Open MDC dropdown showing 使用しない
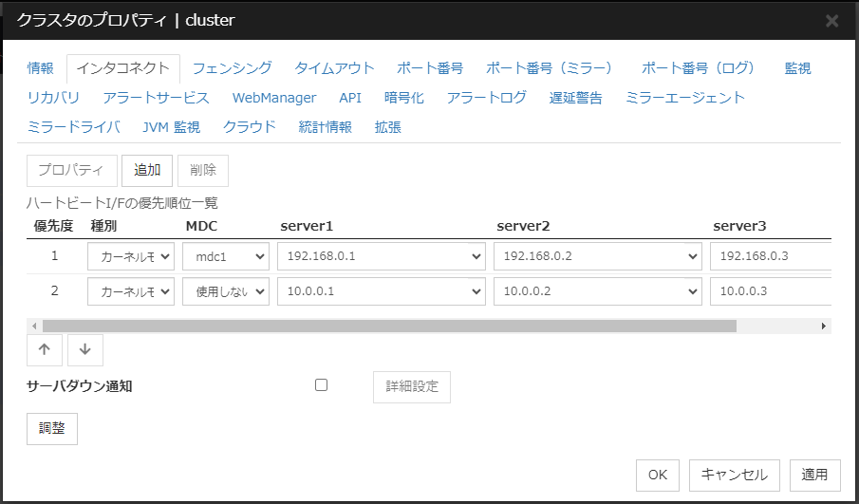The height and width of the screenshot is (504, 859). point(226,290)
